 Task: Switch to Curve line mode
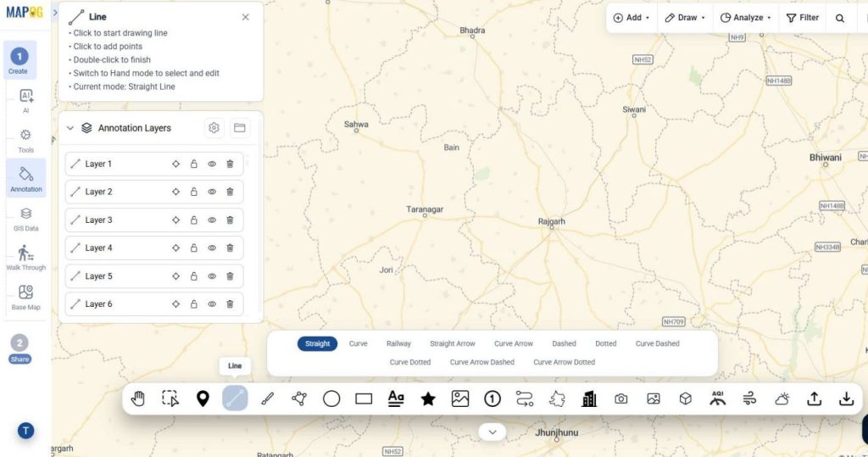pyautogui.click(x=359, y=343)
